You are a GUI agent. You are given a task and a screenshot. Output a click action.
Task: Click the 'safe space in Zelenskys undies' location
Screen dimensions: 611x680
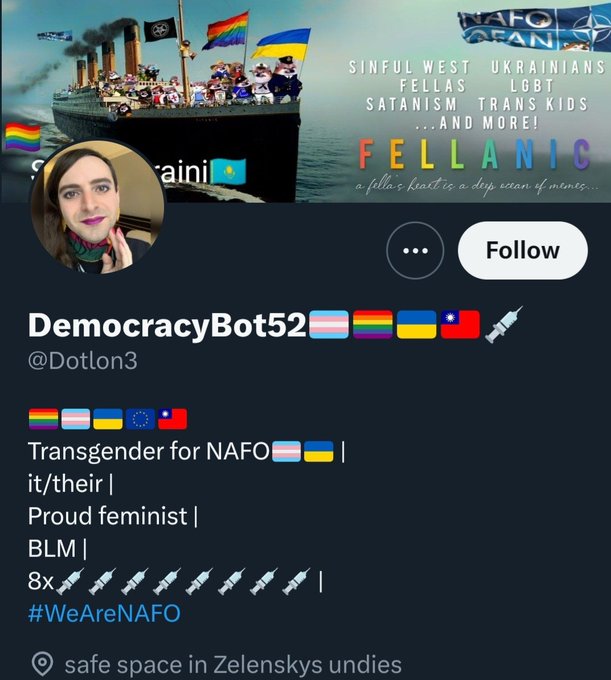pos(233,664)
